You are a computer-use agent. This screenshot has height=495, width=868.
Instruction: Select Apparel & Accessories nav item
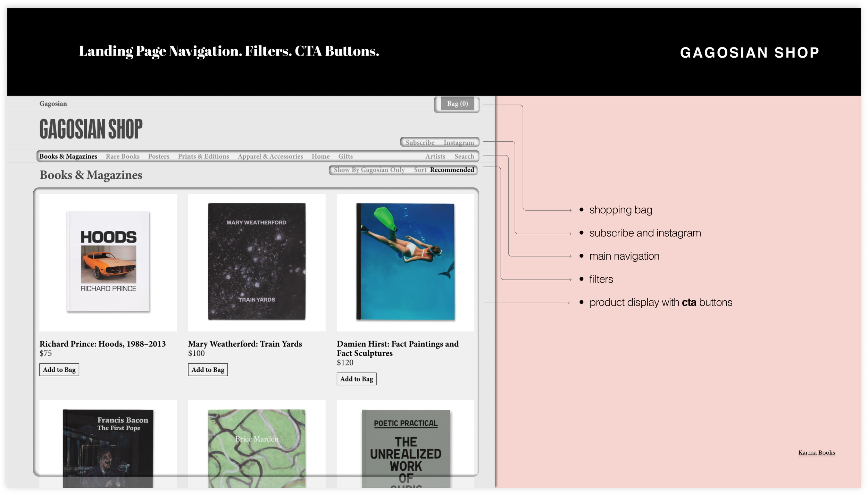270,157
